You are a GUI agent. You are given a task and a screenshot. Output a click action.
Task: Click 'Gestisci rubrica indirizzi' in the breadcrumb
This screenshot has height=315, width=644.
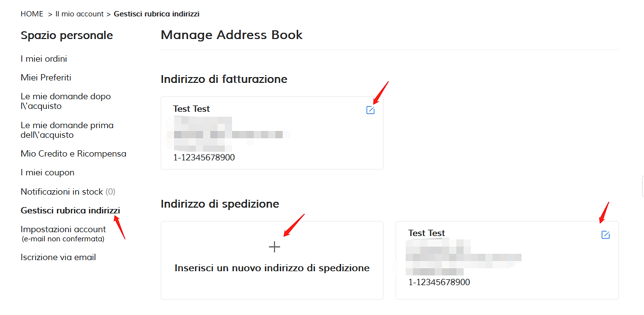point(157,14)
